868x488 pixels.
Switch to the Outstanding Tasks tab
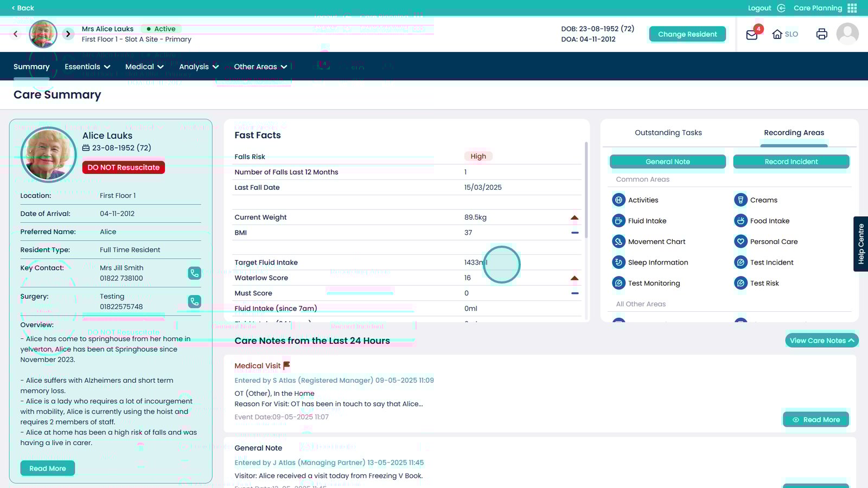668,133
